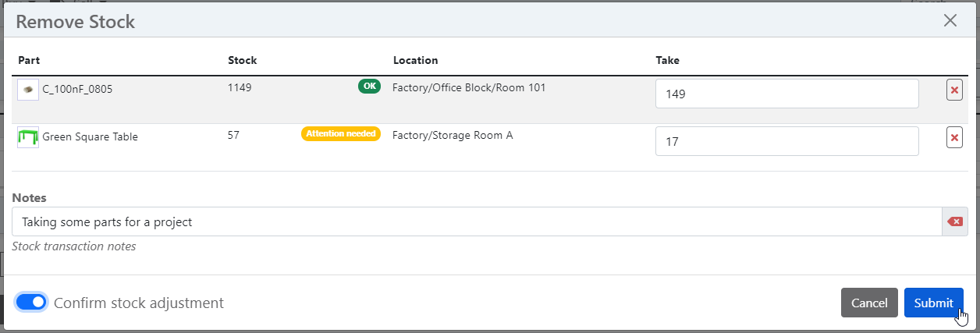Click into the Notes text field
The height and width of the screenshot is (333, 980).
[476, 221]
